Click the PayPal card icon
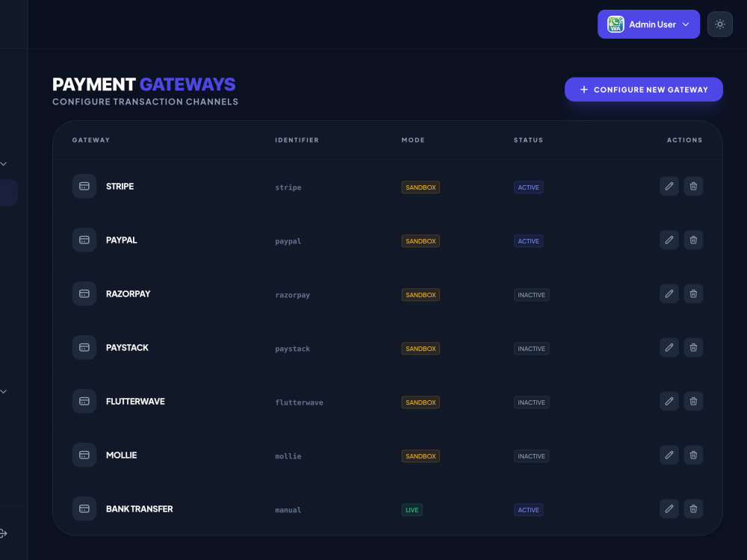The height and width of the screenshot is (560, 747). point(84,240)
